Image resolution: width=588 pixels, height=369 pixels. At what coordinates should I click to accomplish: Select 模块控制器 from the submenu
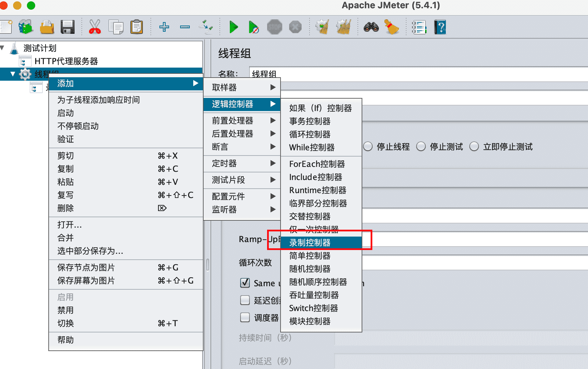tap(321, 321)
